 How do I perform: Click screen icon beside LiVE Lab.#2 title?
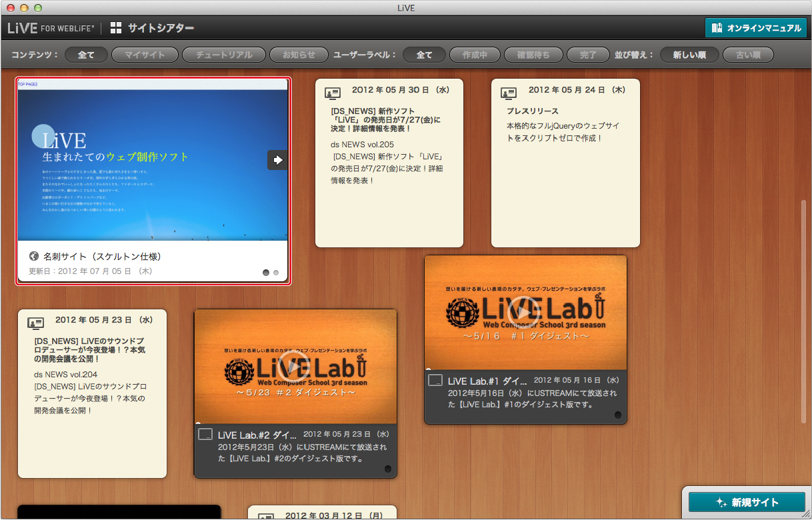click(205, 435)
